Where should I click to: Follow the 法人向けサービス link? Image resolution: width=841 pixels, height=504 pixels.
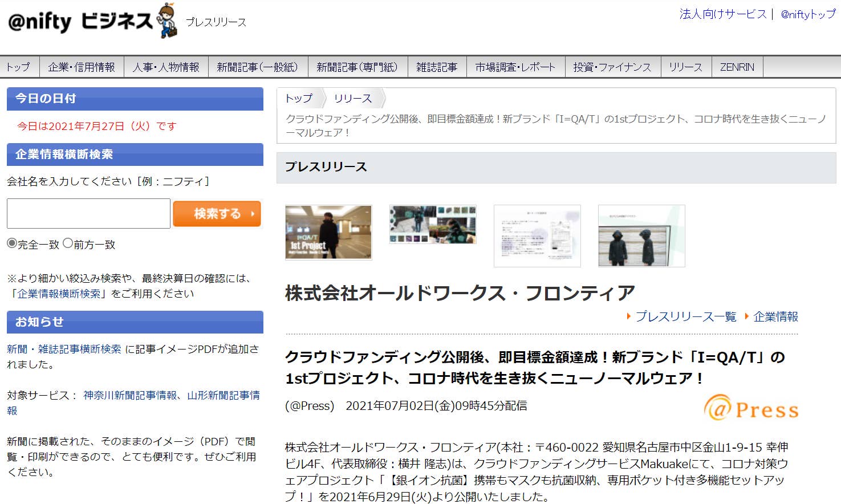point(723,14)
